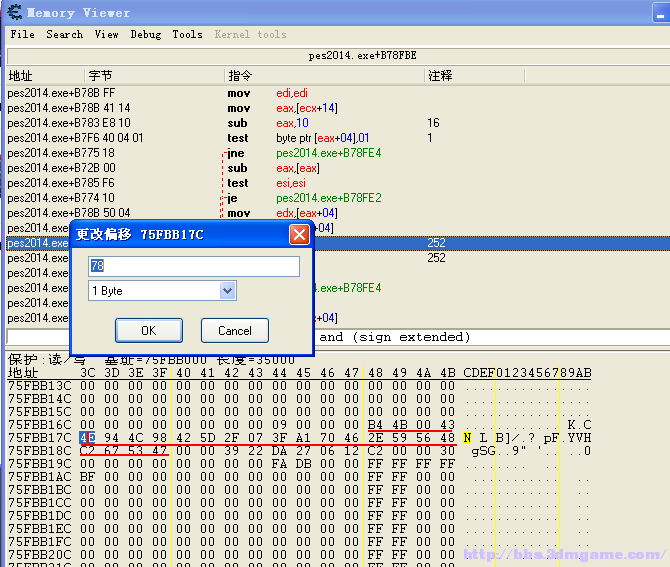Open the File menu
The width and height of the screenshot is (670, 567).
(x=22, y=34)
